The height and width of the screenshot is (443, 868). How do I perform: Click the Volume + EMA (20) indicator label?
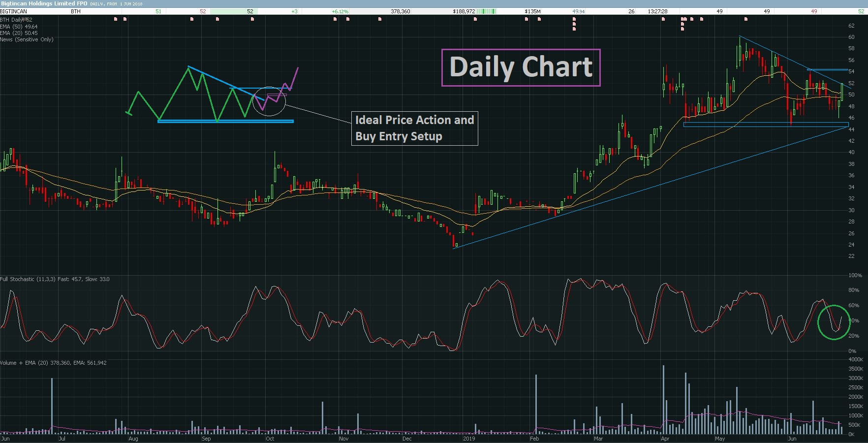click(53, 363)
